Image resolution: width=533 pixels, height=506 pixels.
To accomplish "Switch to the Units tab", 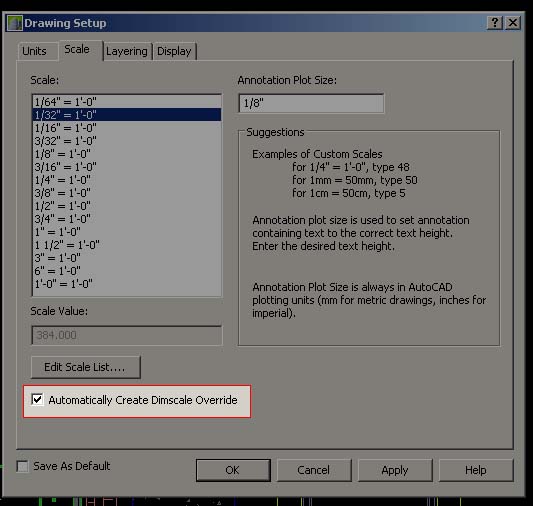I will click(x=34, y=51).
